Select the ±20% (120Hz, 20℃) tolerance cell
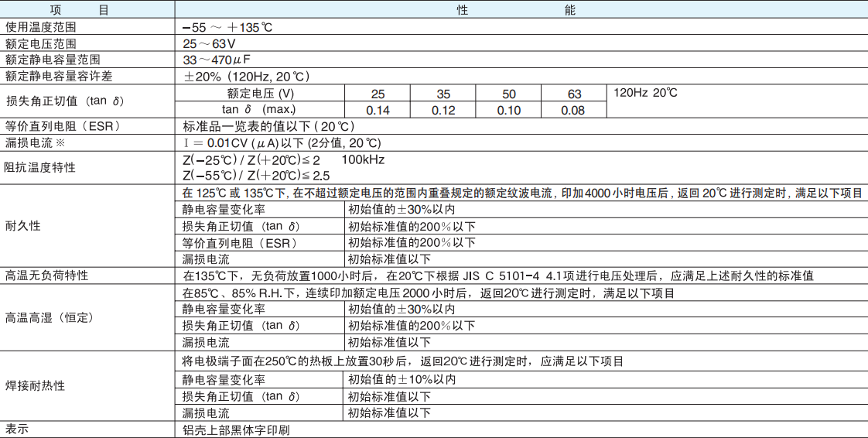This screenshot has width=868, height=438. click(x=246, y=76)
